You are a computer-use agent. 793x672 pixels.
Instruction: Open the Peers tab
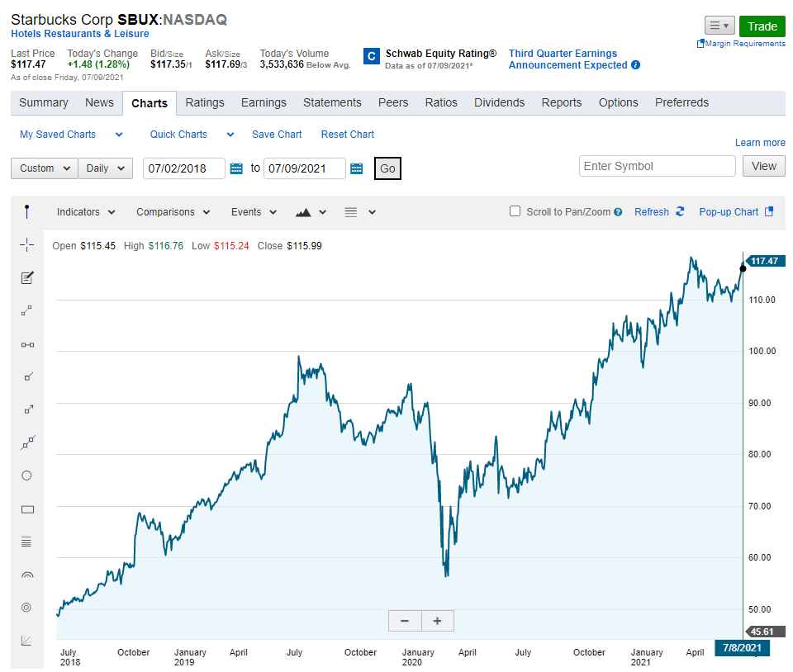click(x=393, y=102)
